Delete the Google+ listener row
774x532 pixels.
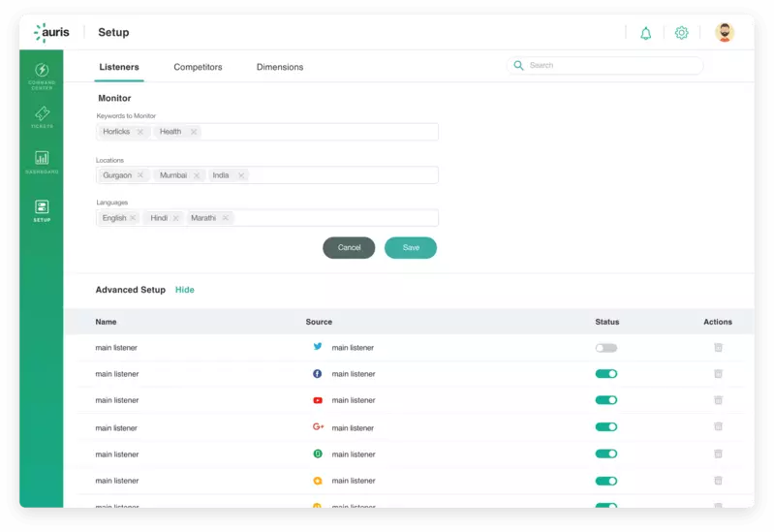click(718, 426)
